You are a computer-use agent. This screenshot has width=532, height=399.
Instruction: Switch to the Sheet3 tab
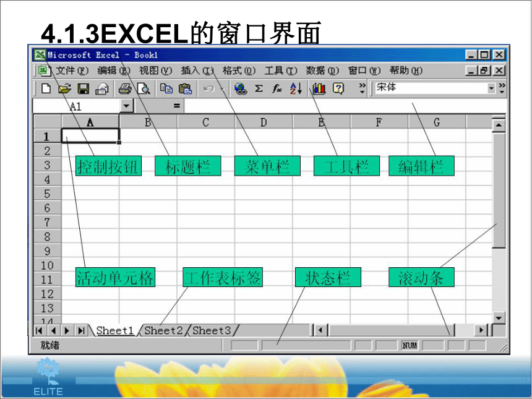(x=212, y=330)
